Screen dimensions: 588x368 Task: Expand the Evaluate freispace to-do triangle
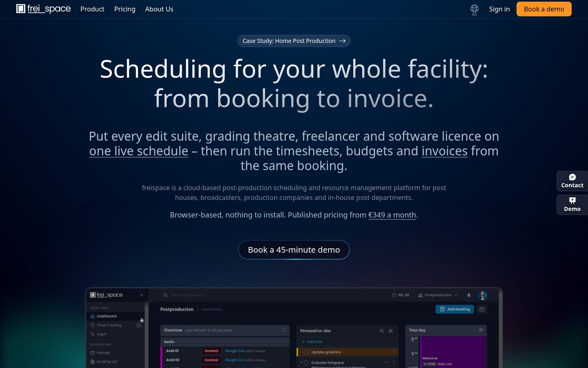click(x=301, y=362)
